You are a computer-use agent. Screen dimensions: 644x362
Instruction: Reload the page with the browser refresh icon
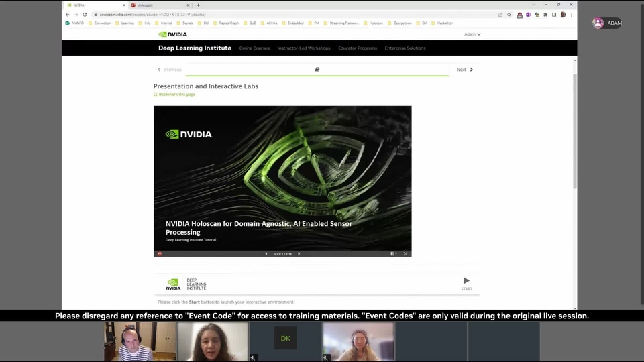85,14
